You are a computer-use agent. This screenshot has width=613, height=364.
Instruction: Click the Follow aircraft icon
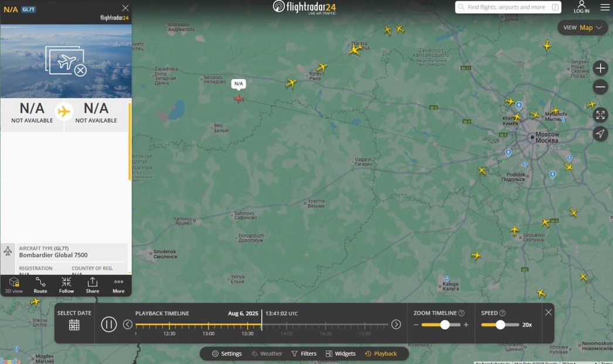click(x=66, y=285)
